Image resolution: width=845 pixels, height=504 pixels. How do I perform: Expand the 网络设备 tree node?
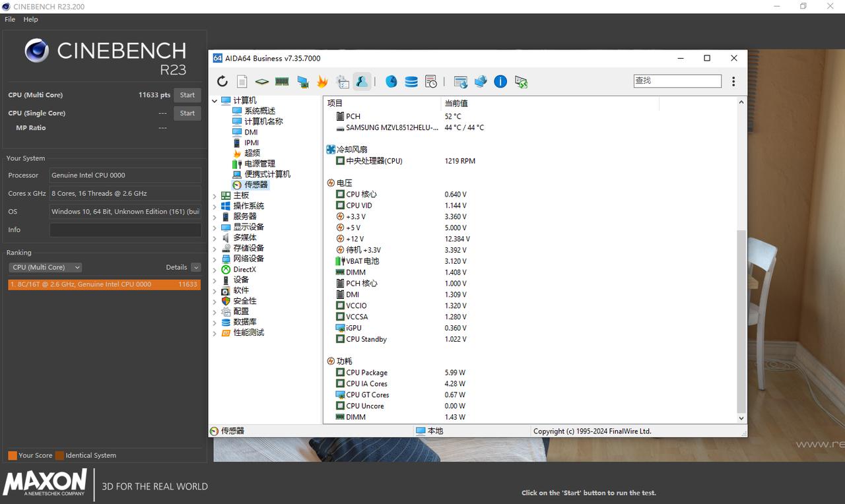(215, 259)
